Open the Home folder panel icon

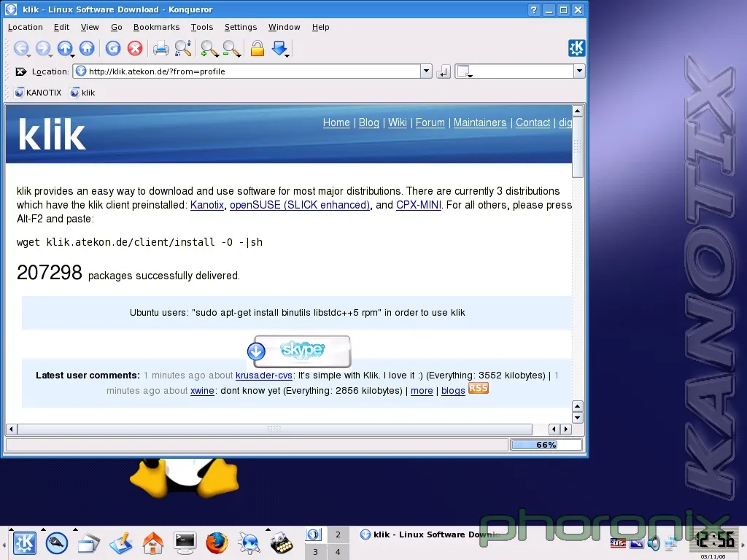click(x=153, y=542)
